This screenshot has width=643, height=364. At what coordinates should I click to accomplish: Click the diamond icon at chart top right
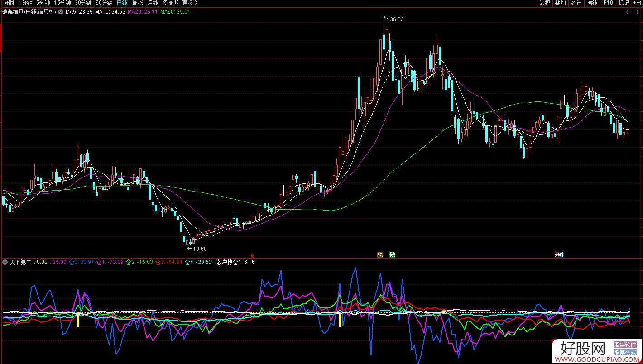point(628,12)
